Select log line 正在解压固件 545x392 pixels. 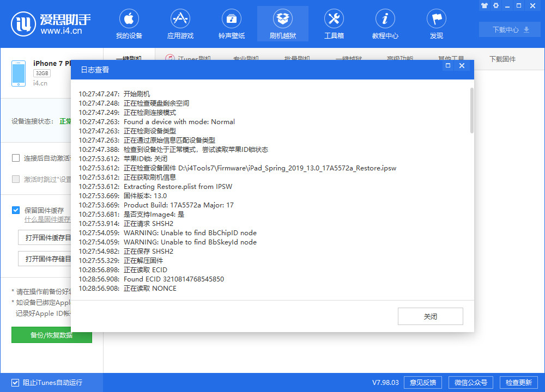coord(121,260)
